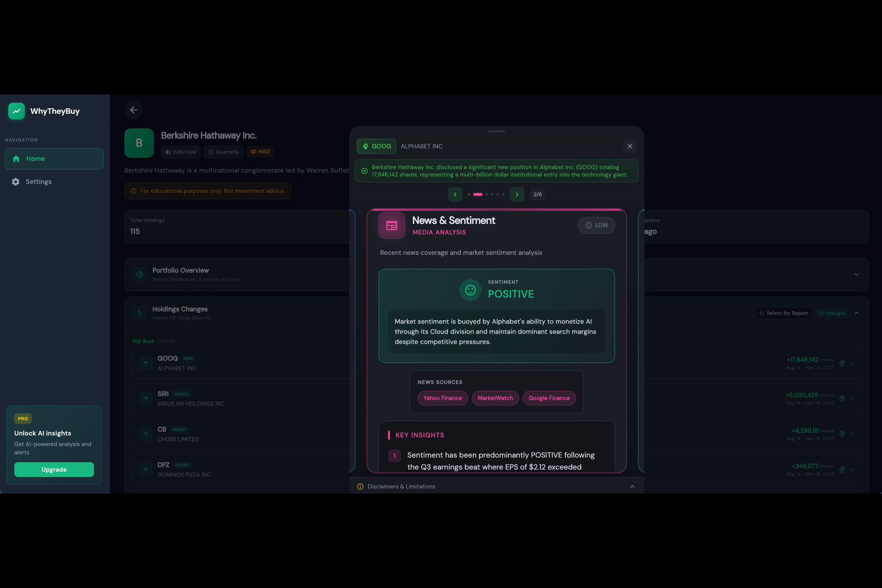Click the CHUBB LIMITED company name
The width and height of the screenshot is (882, 588).
pyautogui.click(x=178, y=440)
